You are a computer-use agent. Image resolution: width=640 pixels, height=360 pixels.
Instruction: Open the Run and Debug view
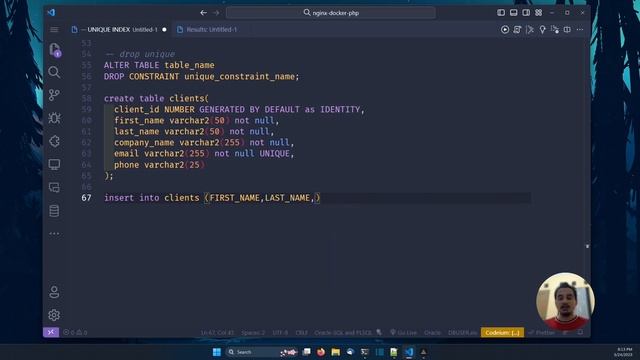pos(54,118)
